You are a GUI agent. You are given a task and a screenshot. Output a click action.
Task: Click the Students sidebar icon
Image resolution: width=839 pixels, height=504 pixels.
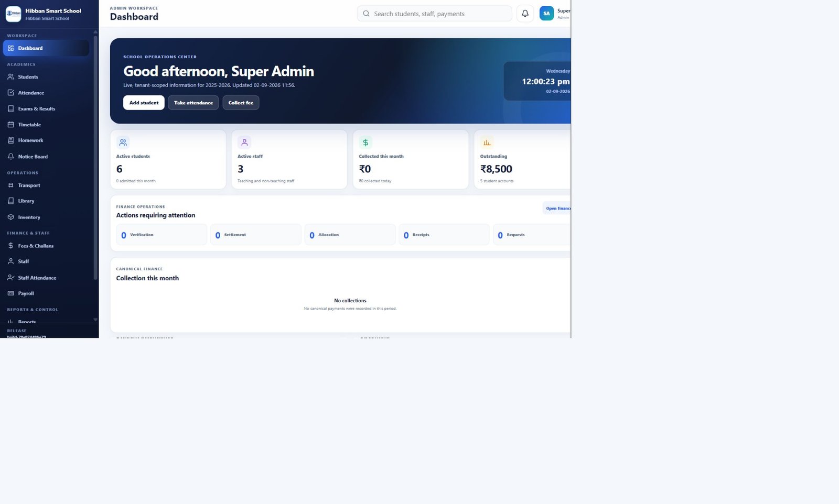pyautogui.click(x=10, y=77)
